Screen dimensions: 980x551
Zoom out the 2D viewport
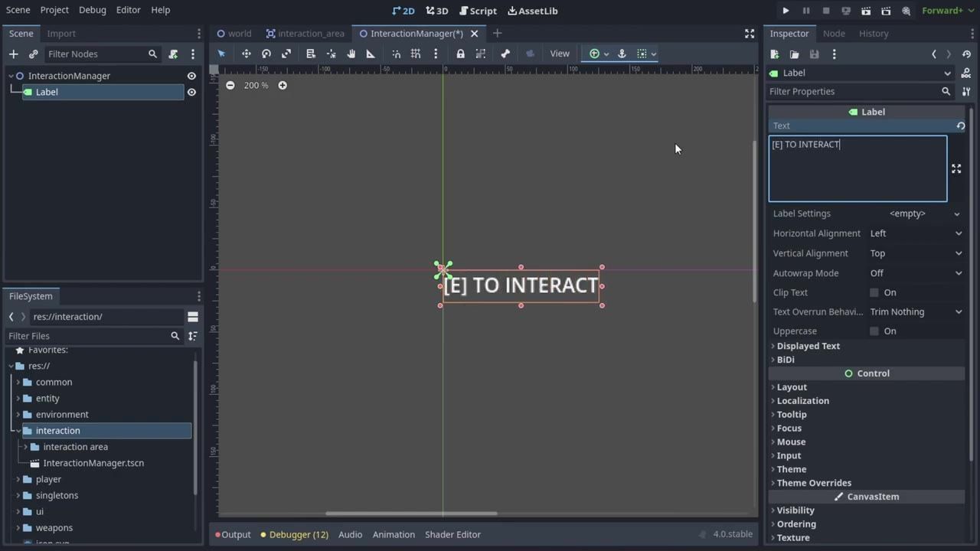230,85
